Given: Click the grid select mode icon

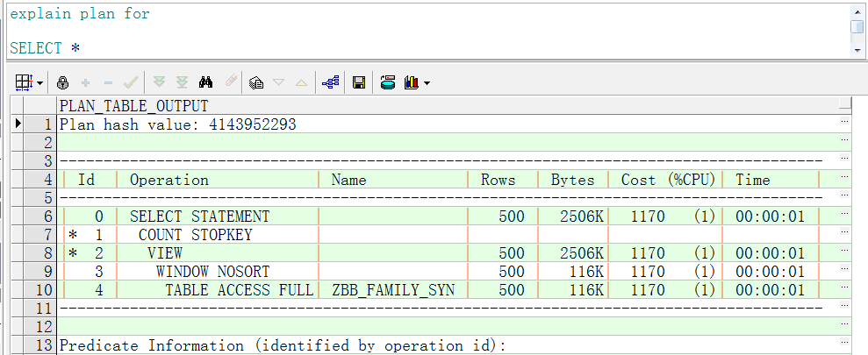Looking at the screenshot, I should [24, 82].
